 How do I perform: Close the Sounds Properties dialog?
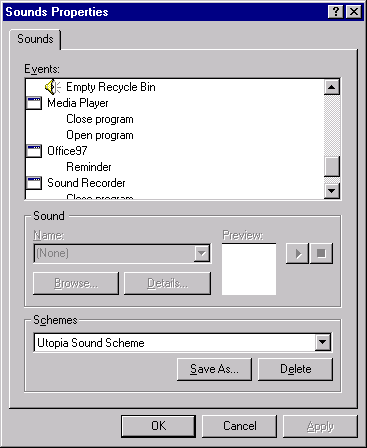point(354,12)
